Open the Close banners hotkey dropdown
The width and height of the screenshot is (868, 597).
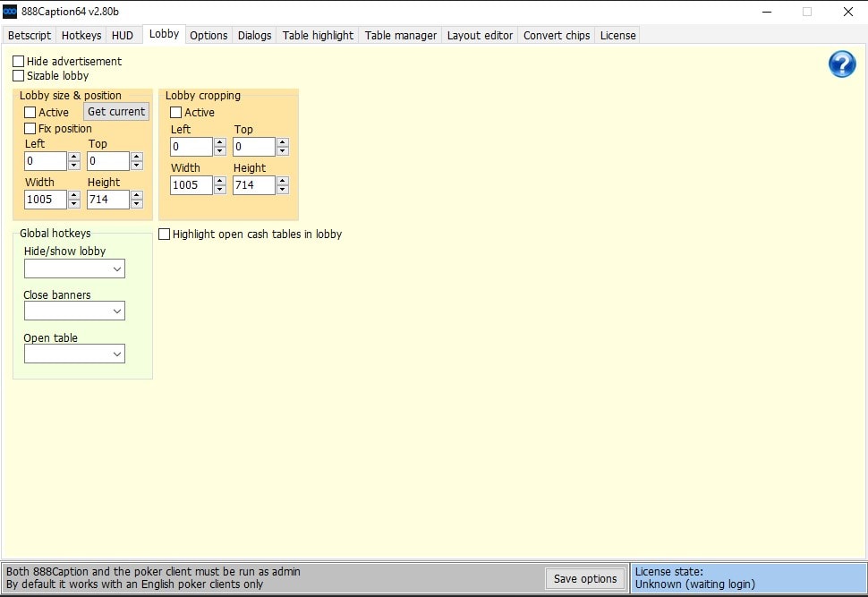point(74,311)
